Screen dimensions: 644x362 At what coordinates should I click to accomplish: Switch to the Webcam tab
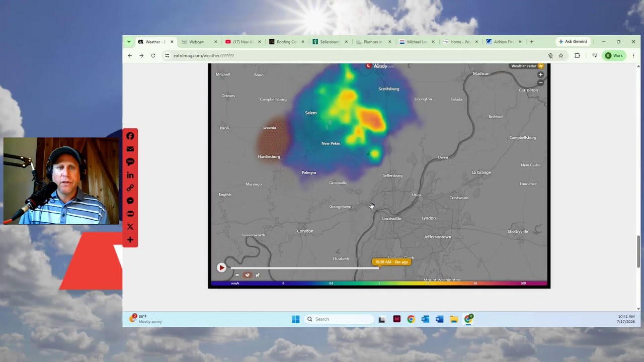tap(196, 42)
